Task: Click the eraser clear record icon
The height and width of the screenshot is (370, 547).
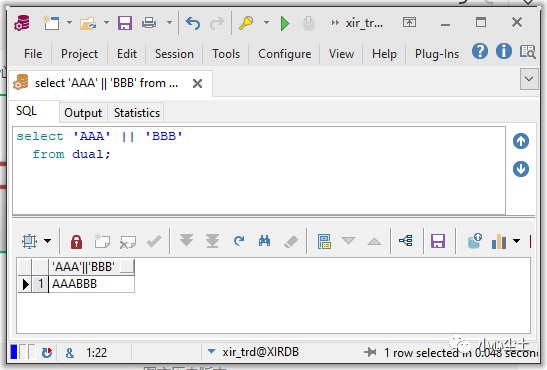Action: (291, 241)
